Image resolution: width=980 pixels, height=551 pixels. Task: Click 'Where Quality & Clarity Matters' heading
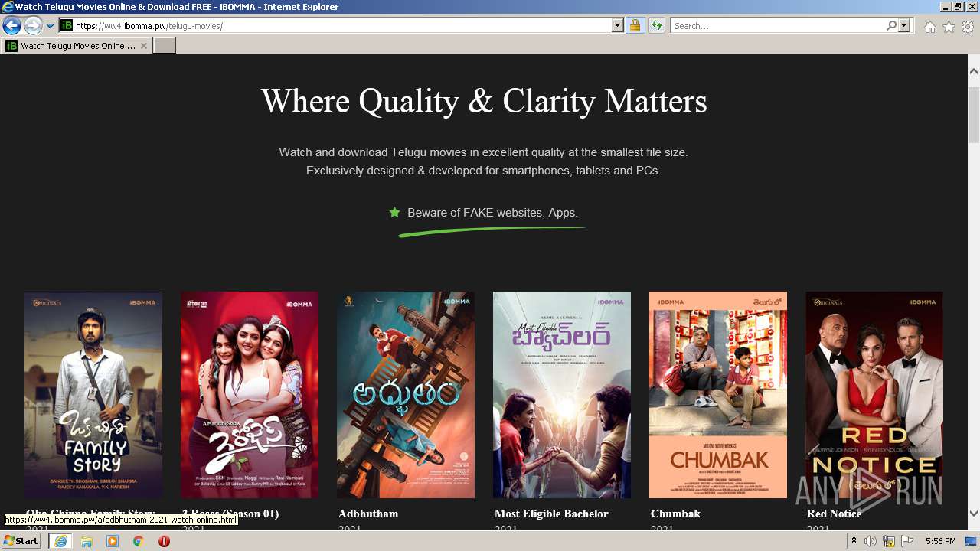484,101
